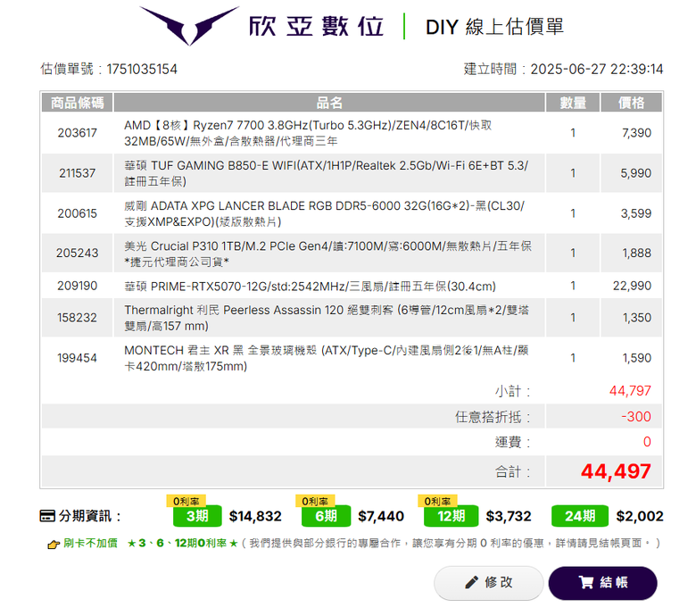Click the price 1,590
This screenshot has height=616, width=696.
(x=636, y=358)
